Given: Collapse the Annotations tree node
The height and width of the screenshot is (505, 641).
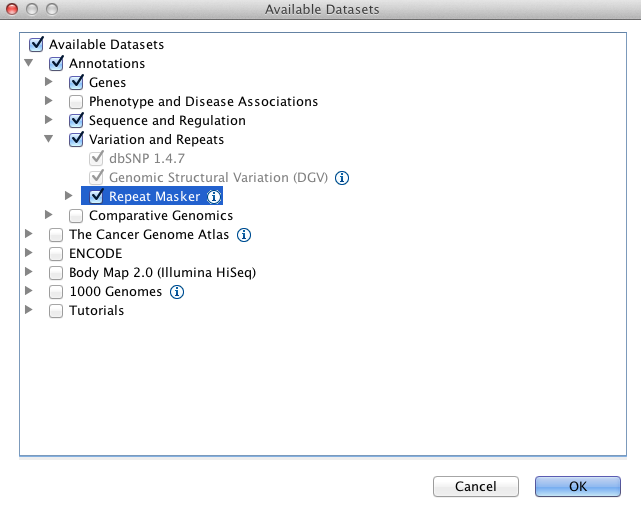Looking at the screenshot, I should pyautogui.click(x=29, y=64).
